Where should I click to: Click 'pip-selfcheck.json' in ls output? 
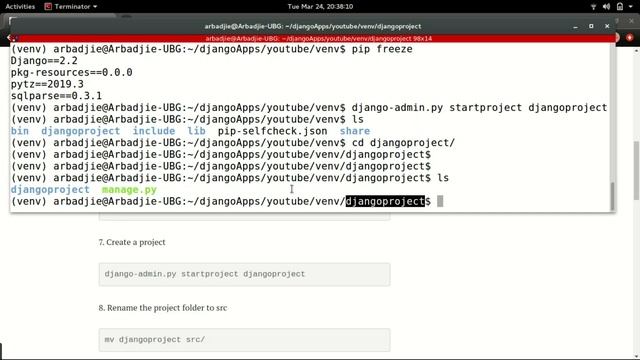[x=273, y=131]
